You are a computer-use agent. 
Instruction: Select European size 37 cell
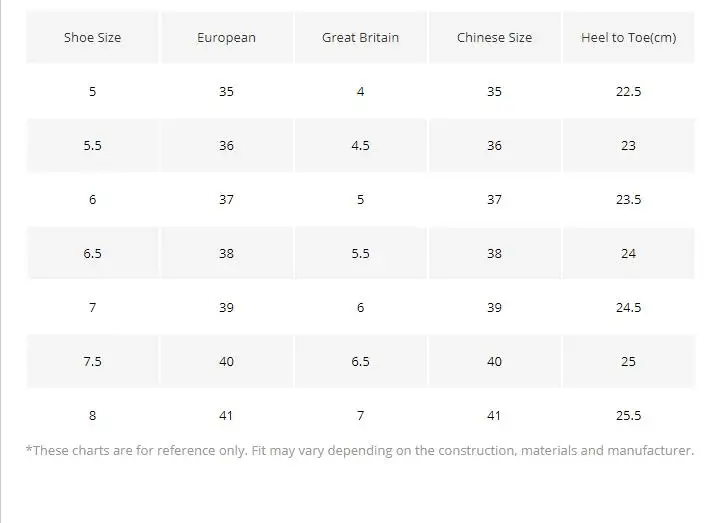226,199
